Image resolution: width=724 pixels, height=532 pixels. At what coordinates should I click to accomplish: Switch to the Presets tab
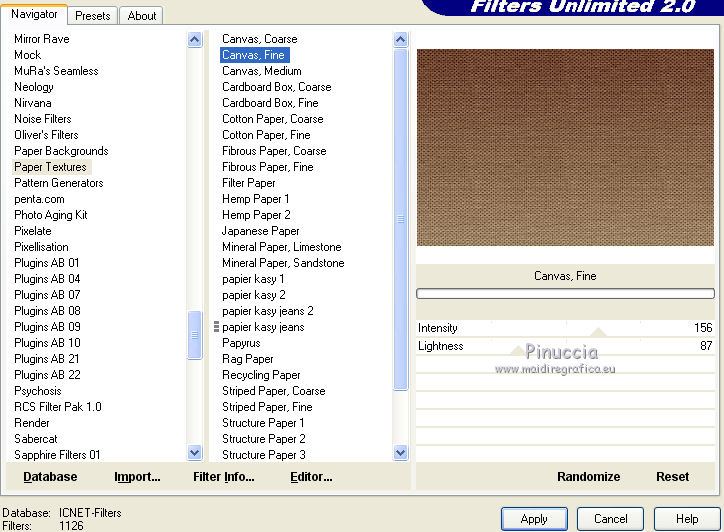click(x=93, y=16)
